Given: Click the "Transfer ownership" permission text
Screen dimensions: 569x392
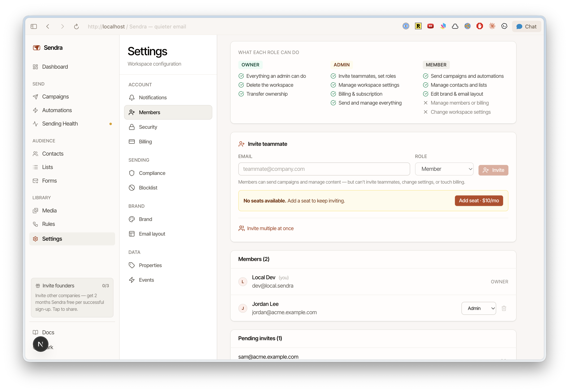Looking at the screenshot, I should (x=267, y=94).
